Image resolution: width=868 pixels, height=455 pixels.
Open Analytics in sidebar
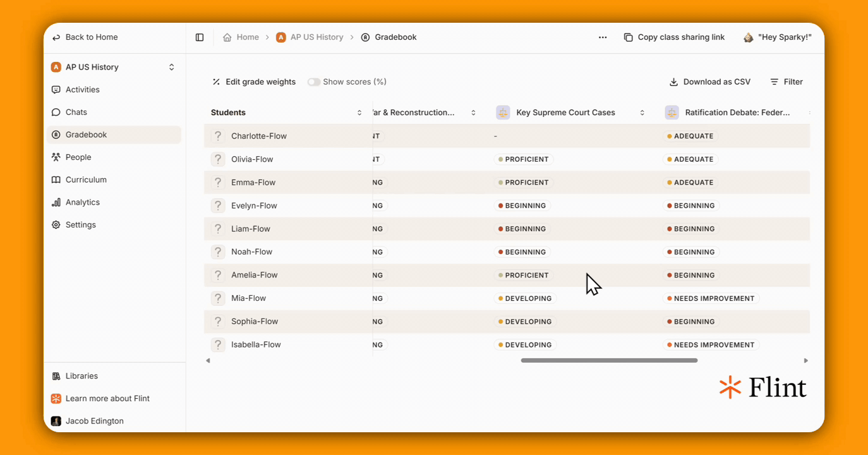point(114,202)
